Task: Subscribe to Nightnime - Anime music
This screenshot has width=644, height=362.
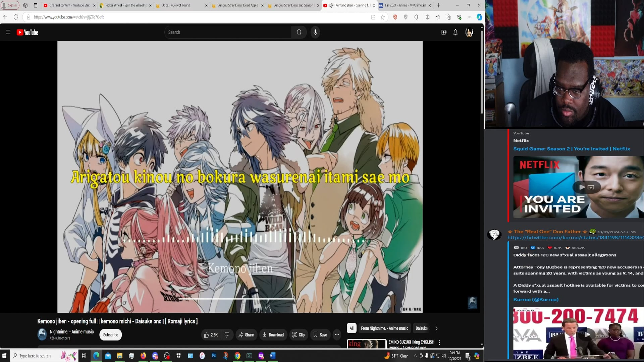Action: pyautogui.click(x=111, y=335)
